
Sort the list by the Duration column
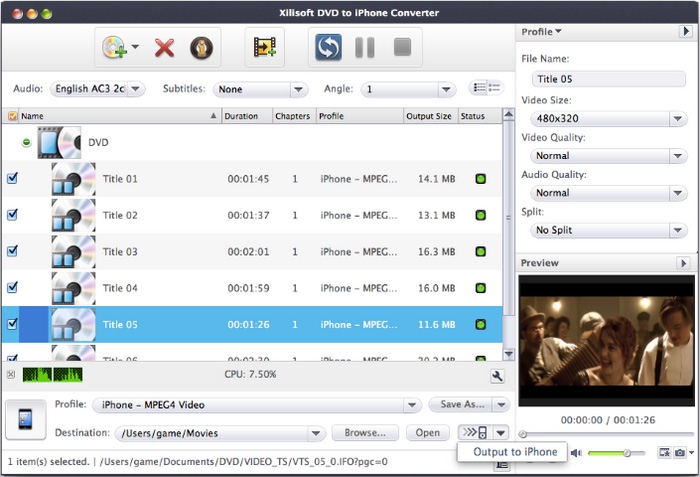[x=246, y=116]
